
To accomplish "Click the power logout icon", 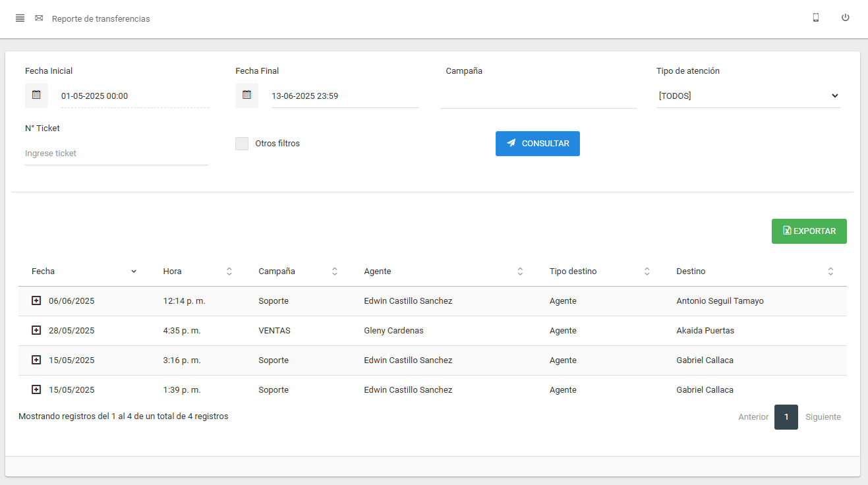I will pyautogui.click(x=845, y=18).
